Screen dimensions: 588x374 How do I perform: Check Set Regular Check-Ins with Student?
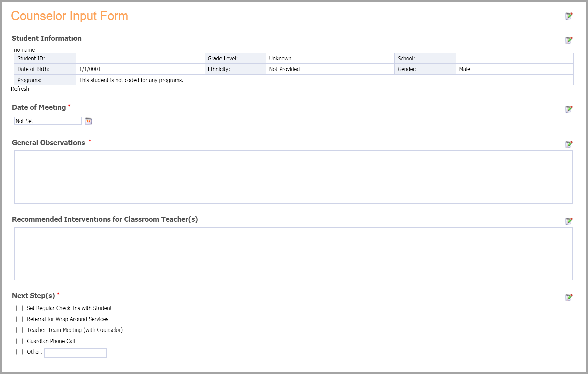[x=20, y=308]
